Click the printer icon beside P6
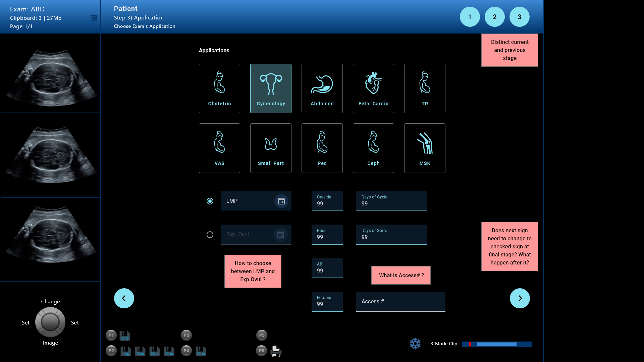 [x=276, y=351]
